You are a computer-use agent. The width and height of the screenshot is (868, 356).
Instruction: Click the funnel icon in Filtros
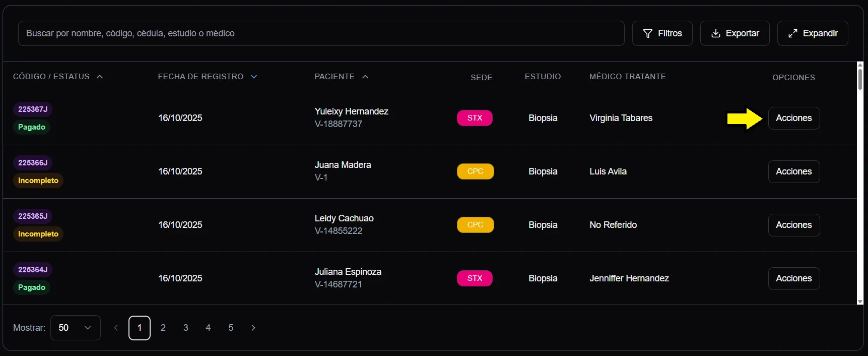648,33
